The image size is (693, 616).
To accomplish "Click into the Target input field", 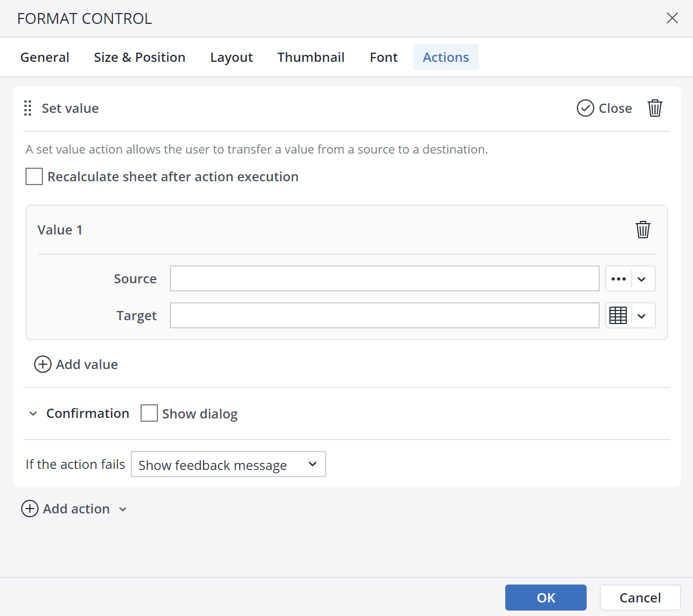I will tap(385, 315).
